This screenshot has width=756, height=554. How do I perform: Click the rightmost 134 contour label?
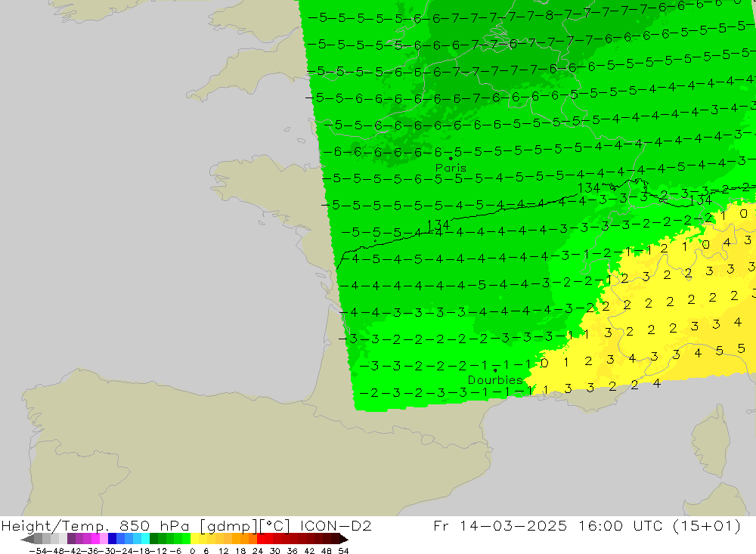[701, 200]
